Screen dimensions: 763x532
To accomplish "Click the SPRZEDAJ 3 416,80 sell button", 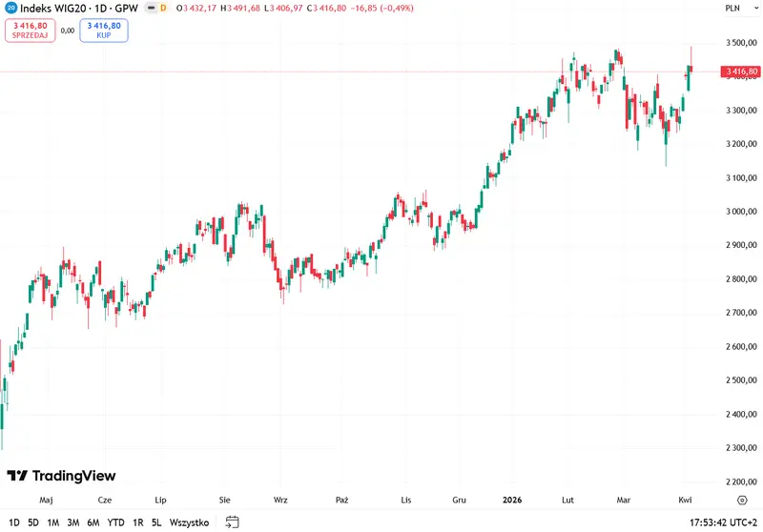I will pyautogui.click(x=31, y=31).
